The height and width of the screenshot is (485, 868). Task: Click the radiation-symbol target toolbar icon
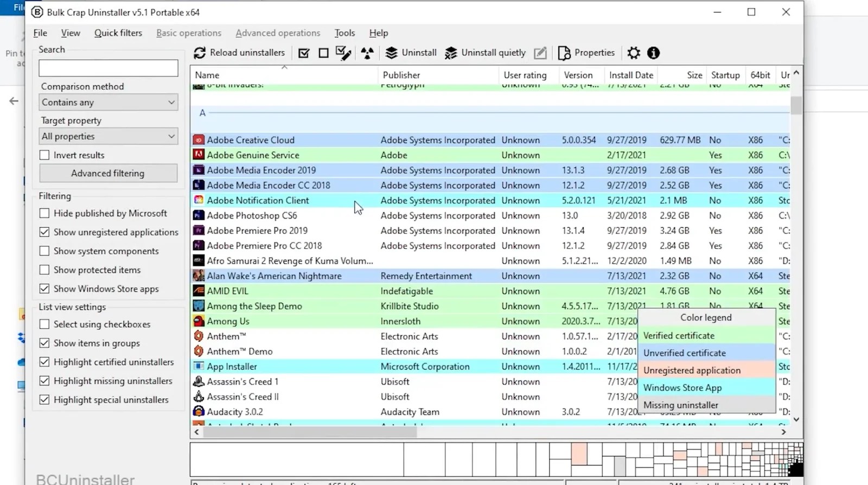pos(367,53)
